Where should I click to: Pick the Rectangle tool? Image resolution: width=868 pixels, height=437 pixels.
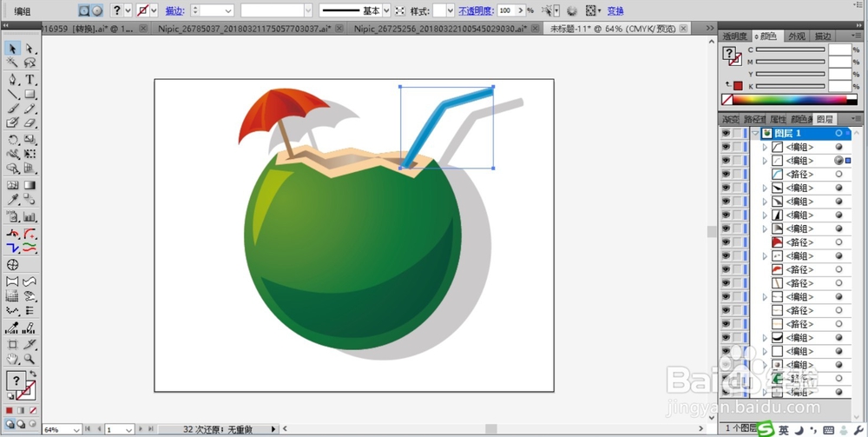pos(30,94)
